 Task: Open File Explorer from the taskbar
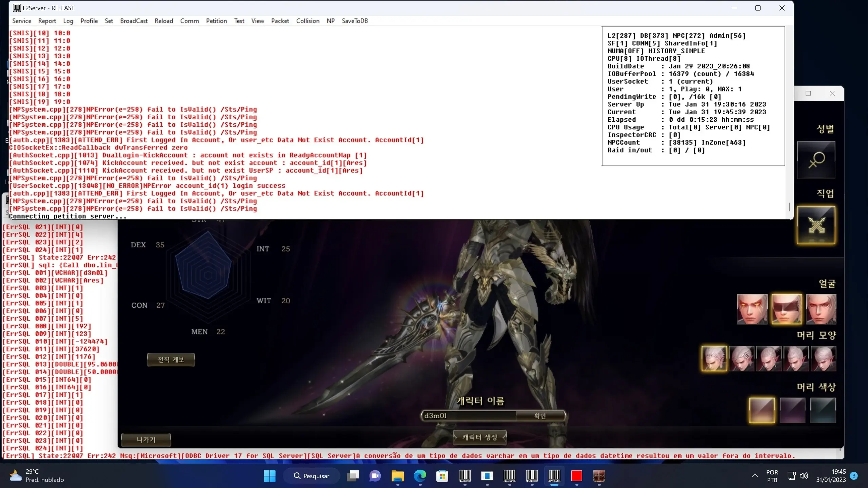(x=397, y=476)
